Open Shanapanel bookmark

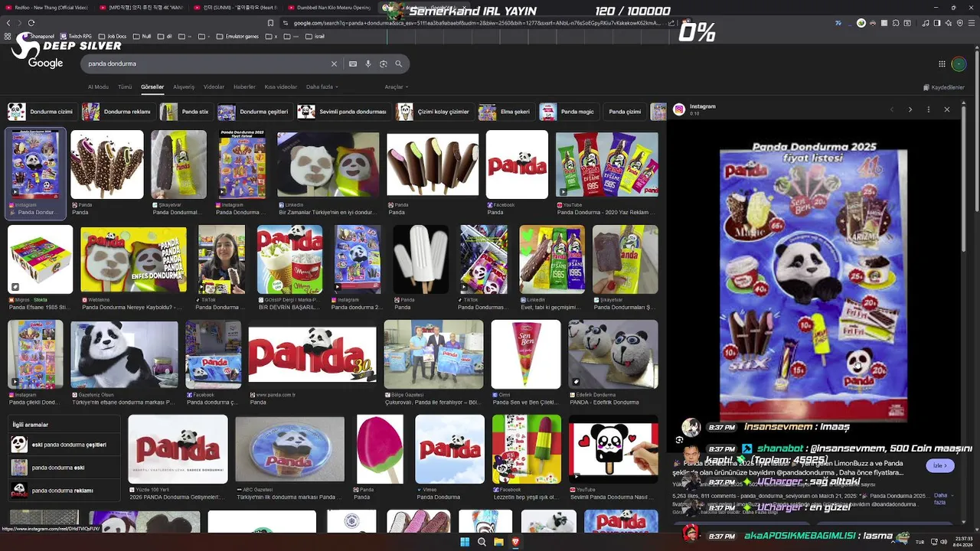click(x=39, y=36)
